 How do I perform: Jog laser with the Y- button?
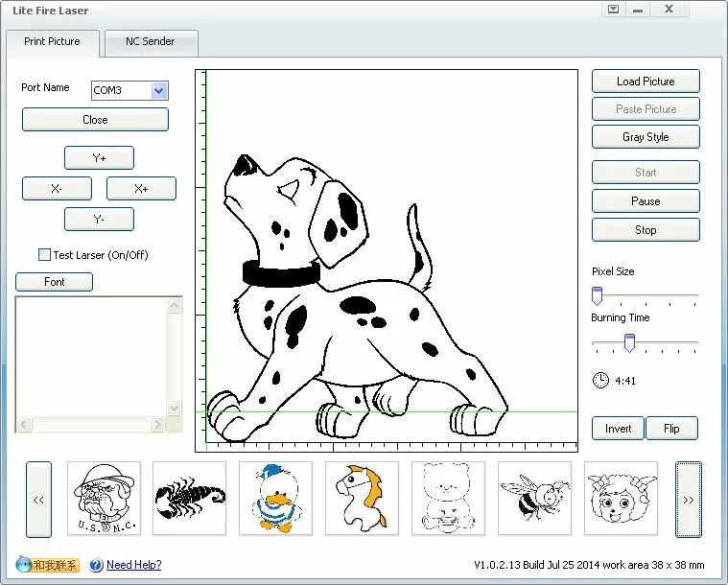[x=100, y=220]
